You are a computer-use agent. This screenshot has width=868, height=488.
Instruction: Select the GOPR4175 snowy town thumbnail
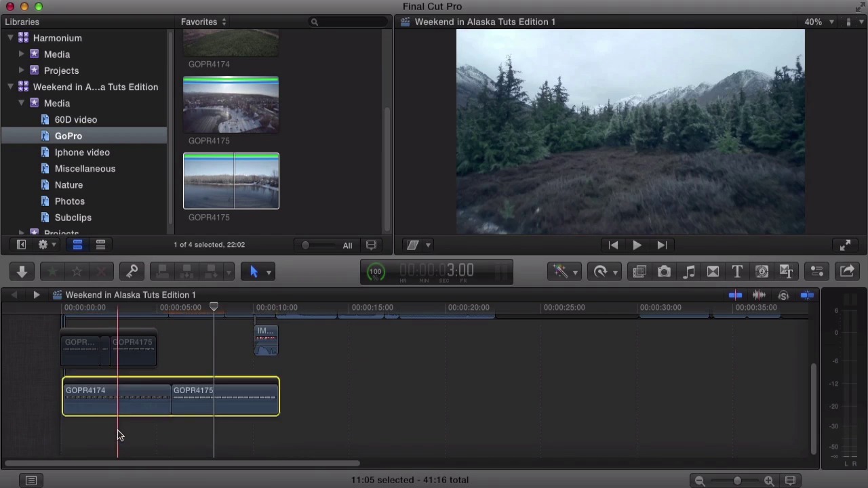[x=231, y=106]
